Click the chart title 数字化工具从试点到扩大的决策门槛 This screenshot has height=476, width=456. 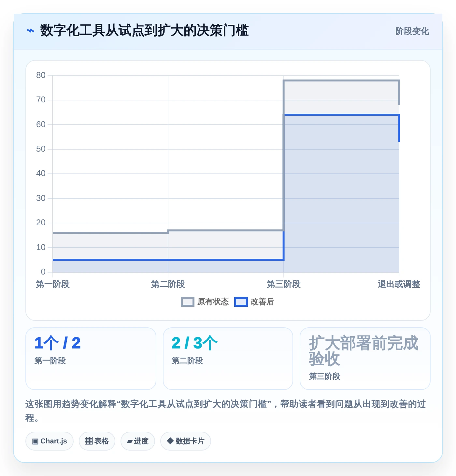pyautogui.click(x=144, y=31)
